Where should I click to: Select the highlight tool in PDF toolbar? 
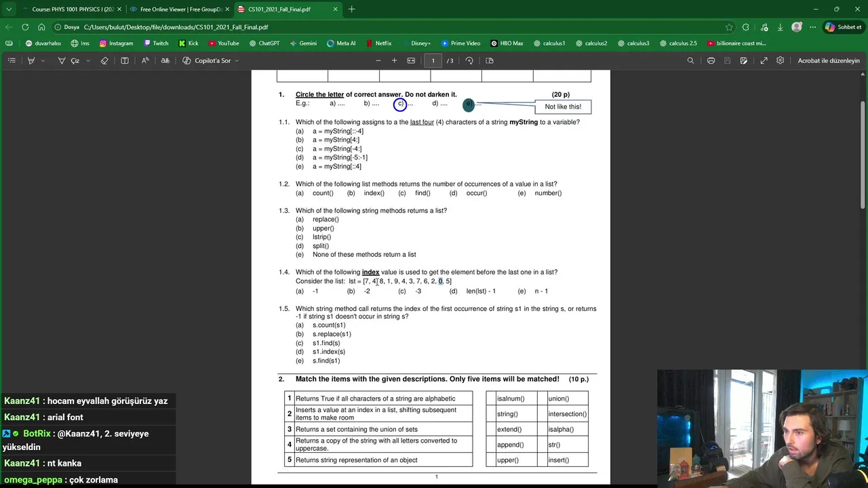(31, 60)
